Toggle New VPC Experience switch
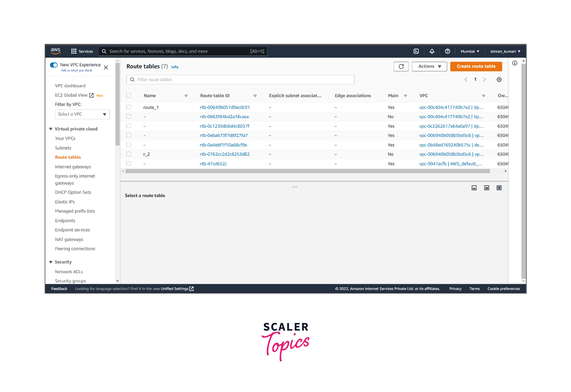Screen dimensions: 571x392 pyautogui.click(x=54, y=65)
